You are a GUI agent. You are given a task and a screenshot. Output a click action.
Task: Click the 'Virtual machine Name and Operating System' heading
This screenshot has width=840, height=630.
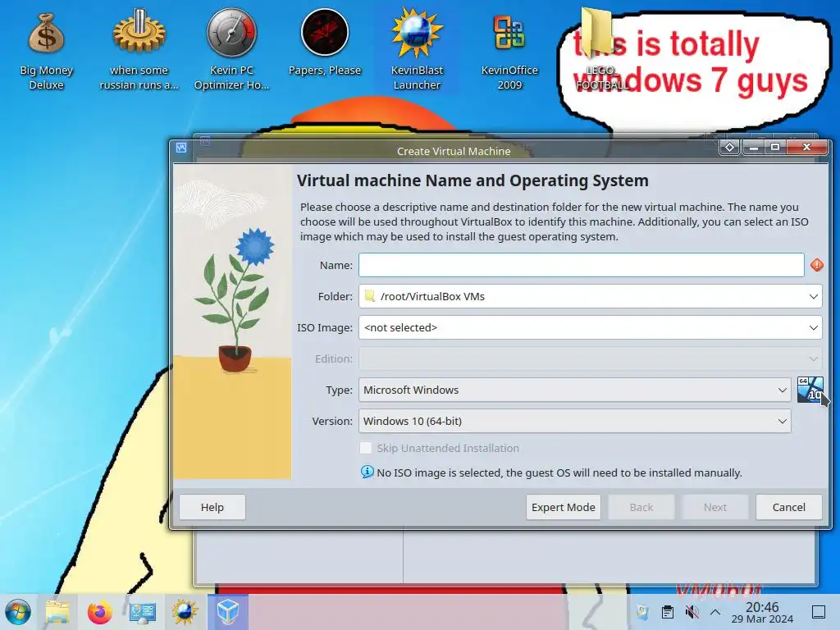tap(472, 180)
